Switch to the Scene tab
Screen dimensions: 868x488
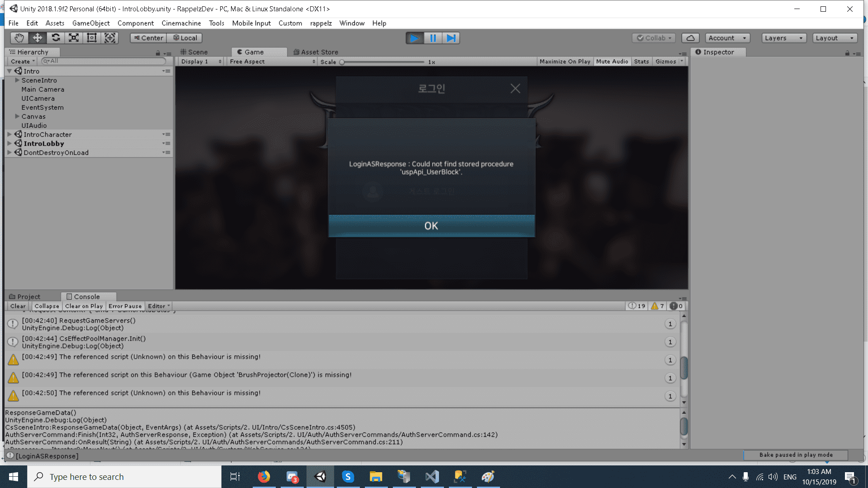[x=194, y=52]
